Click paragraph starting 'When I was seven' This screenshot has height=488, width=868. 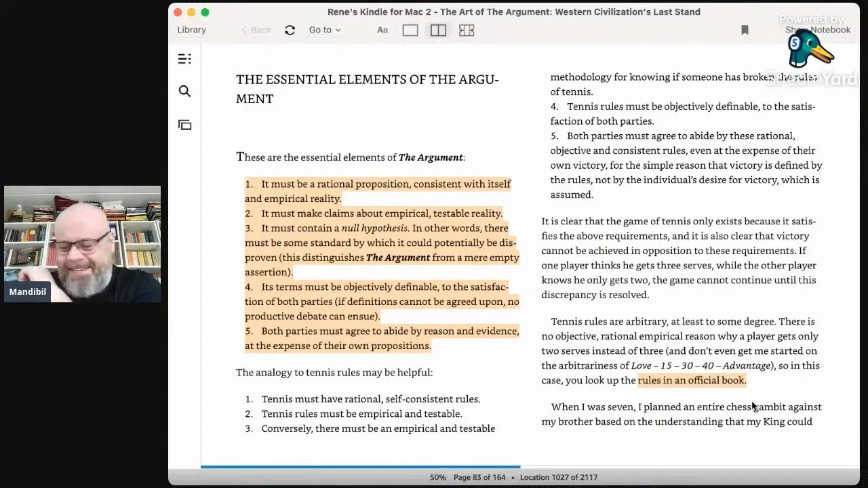coord(682,414)
